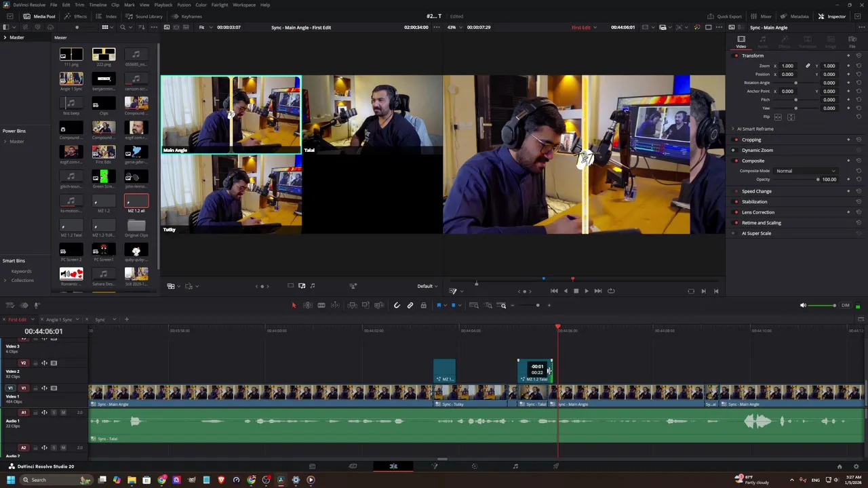The height and width of the screenshot is (488, 868).
Task: Adjust the Opacity slider handle
Action: tap(818, 180)
